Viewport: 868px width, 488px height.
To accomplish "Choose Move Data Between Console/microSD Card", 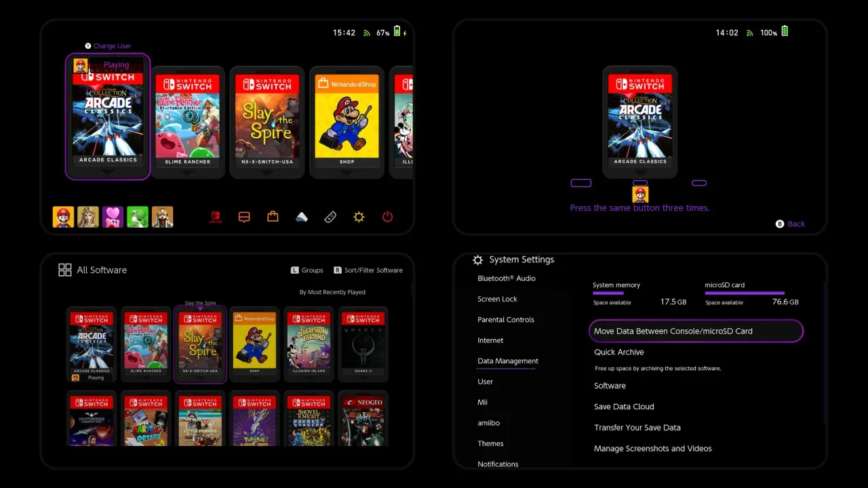I will coord(696,331).
